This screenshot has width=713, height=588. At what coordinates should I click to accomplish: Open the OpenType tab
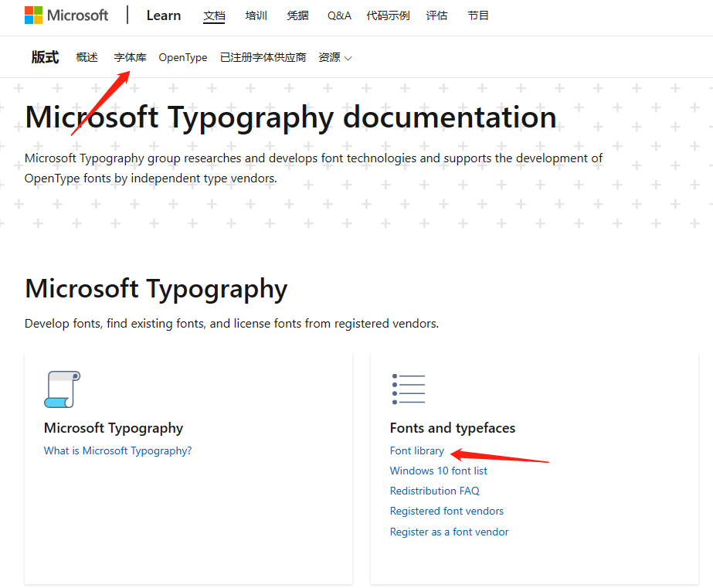click(183, 57)
